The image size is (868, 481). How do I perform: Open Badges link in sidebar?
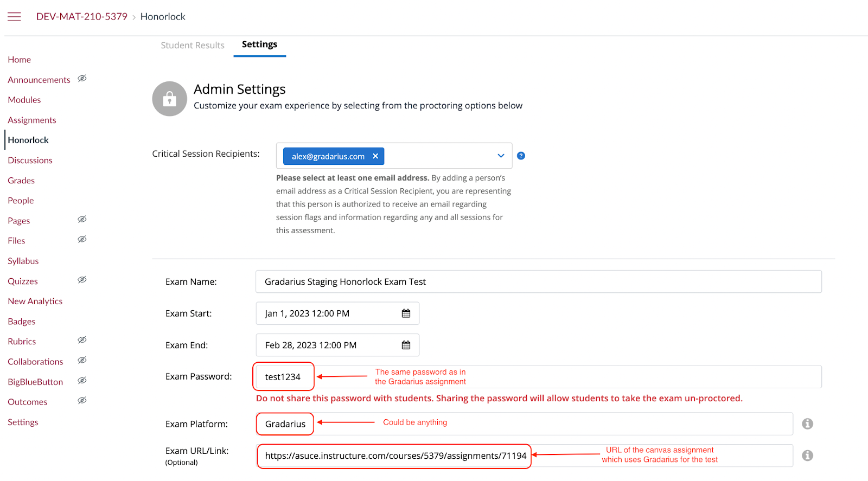22,322
